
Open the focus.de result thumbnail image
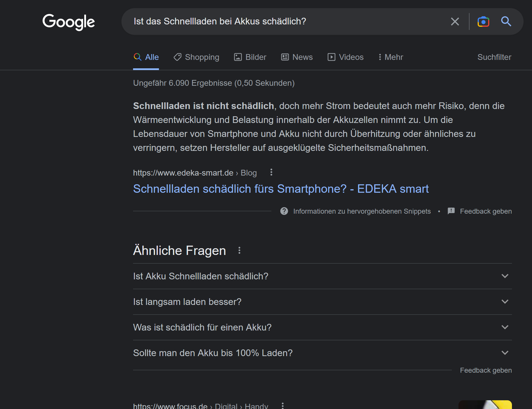(485, 405)
